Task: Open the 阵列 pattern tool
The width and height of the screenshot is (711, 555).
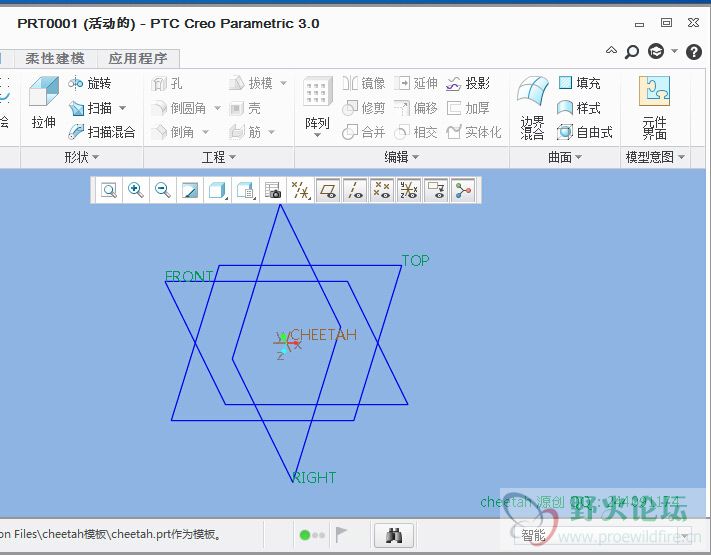Action: pos(317,105)
